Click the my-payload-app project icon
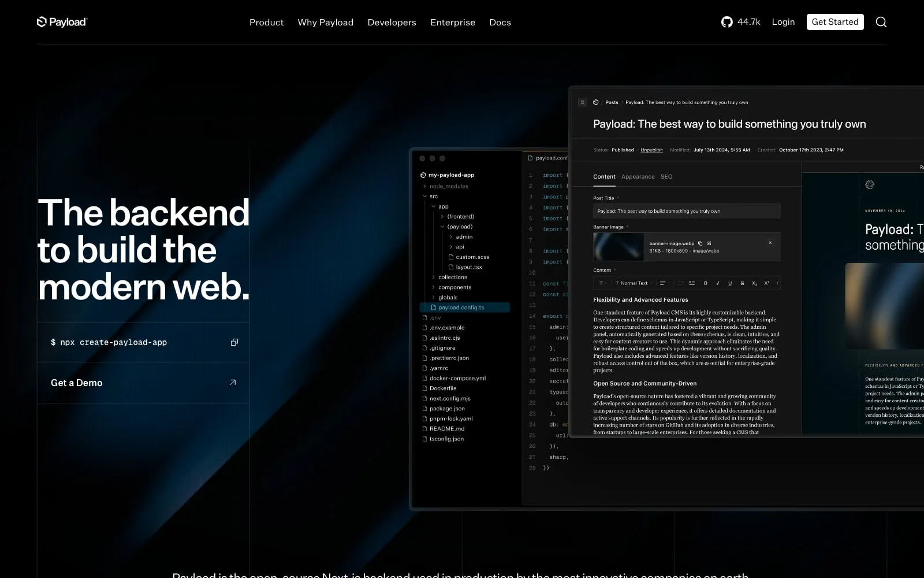 pyautogui.click(x=423, y=175)
